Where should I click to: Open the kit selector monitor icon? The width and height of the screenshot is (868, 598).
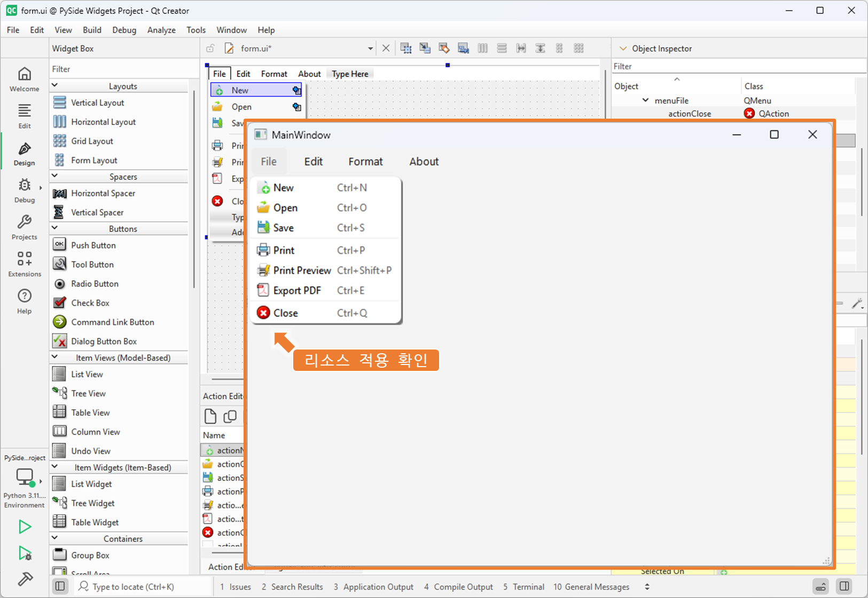click(x=25, y=477)
